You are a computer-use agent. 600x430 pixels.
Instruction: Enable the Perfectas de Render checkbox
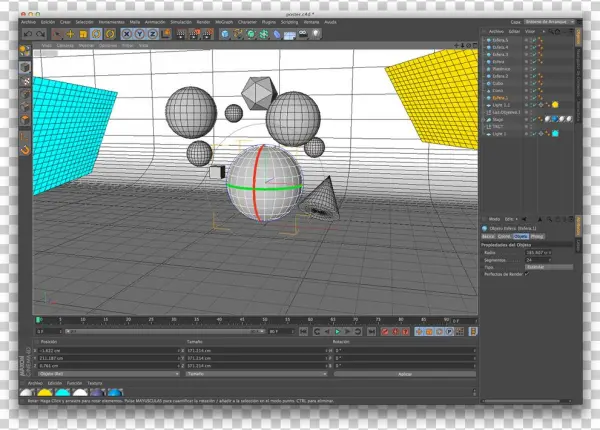coord(528,274)
